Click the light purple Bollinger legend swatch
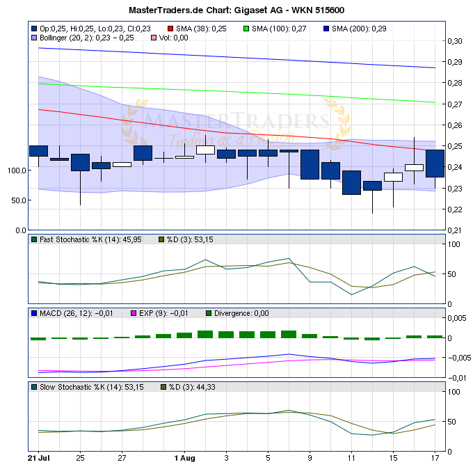This screenshot has height=476, width=473. 34,38
